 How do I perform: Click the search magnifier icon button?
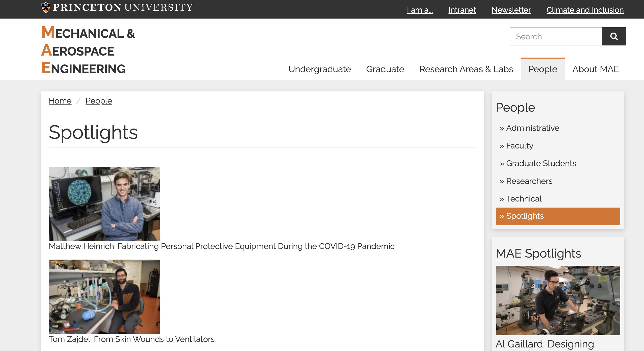tap(614, 36)
